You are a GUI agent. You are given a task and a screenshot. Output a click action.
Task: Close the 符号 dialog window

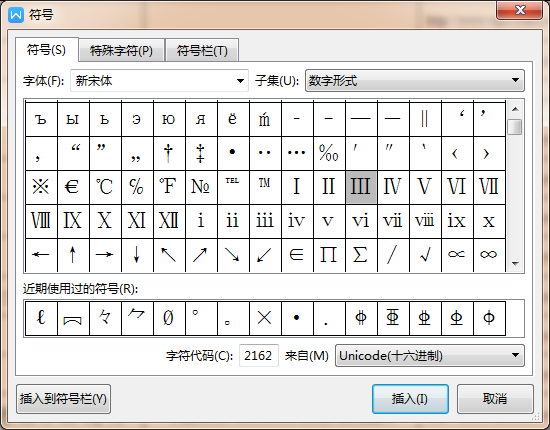pyautogui.click(x=520, y=10)
